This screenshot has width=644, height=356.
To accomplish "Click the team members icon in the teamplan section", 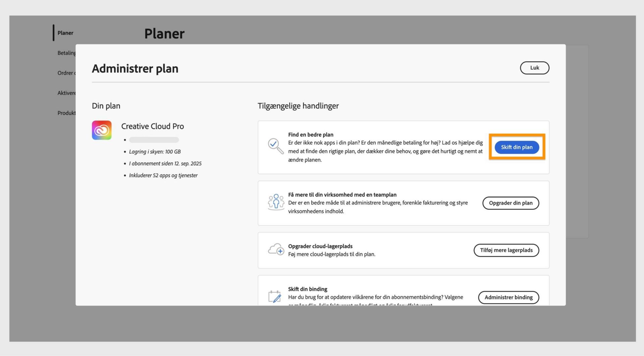I will pos(276,202).
